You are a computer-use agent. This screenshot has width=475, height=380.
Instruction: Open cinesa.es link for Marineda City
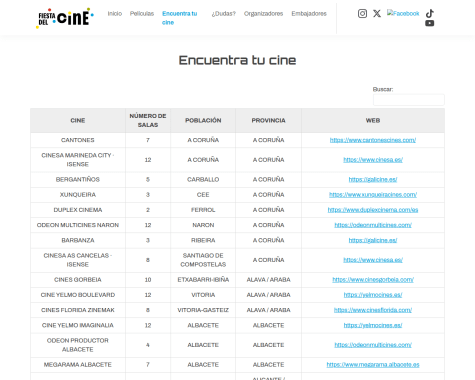point(373,160)
